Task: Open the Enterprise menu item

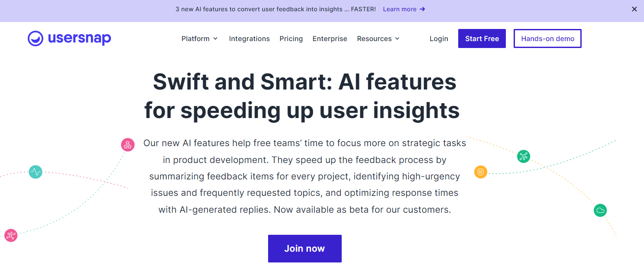Action: point(330,39)
